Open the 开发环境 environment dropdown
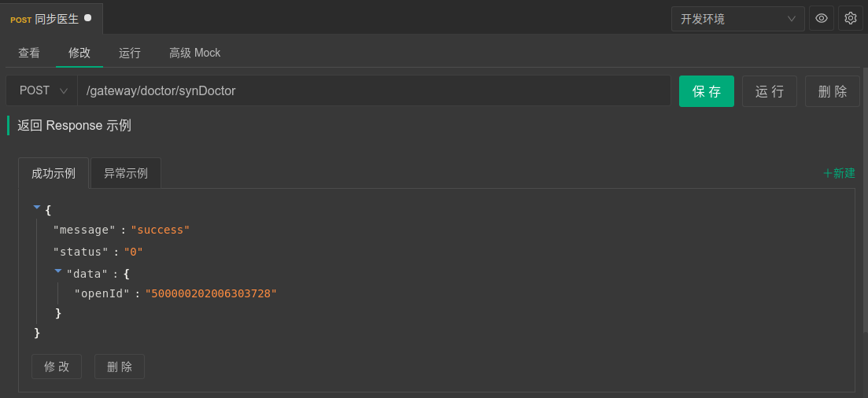 pyautogui.click(x=737, y=19)
